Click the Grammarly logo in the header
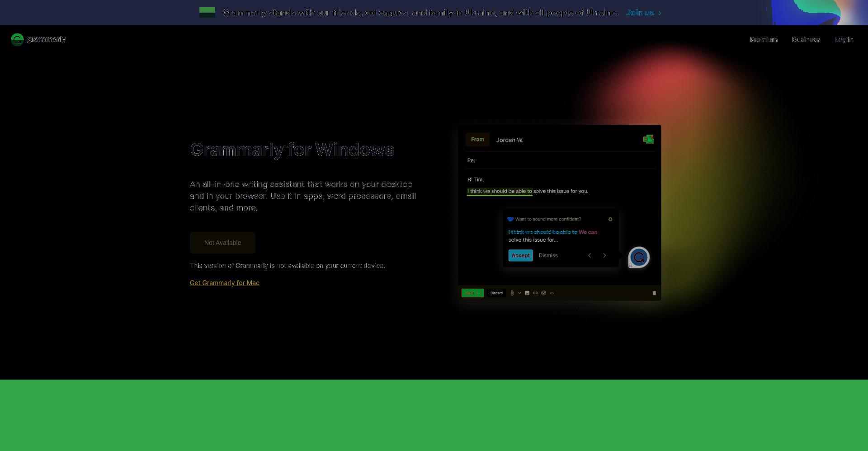 click(38, 40)
